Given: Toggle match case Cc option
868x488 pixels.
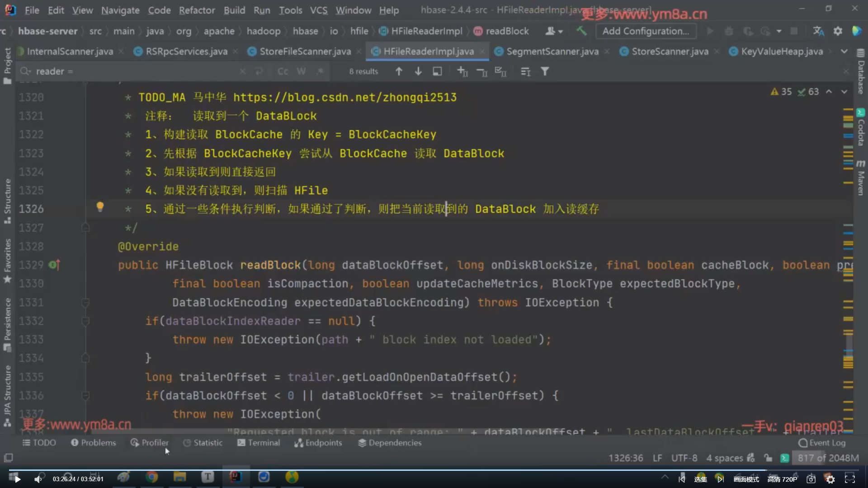Looking at the screenshot, I should 283,71.
